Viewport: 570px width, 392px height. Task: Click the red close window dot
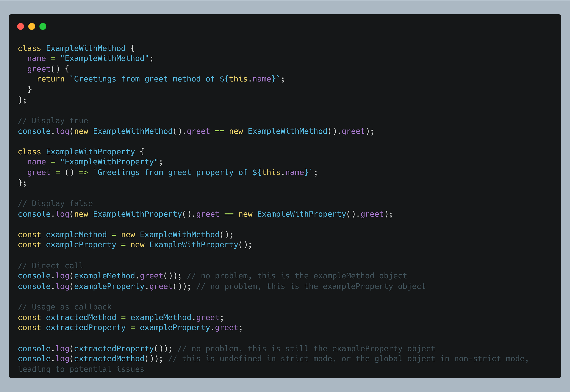pyautogui.click(x=21, y=26)
